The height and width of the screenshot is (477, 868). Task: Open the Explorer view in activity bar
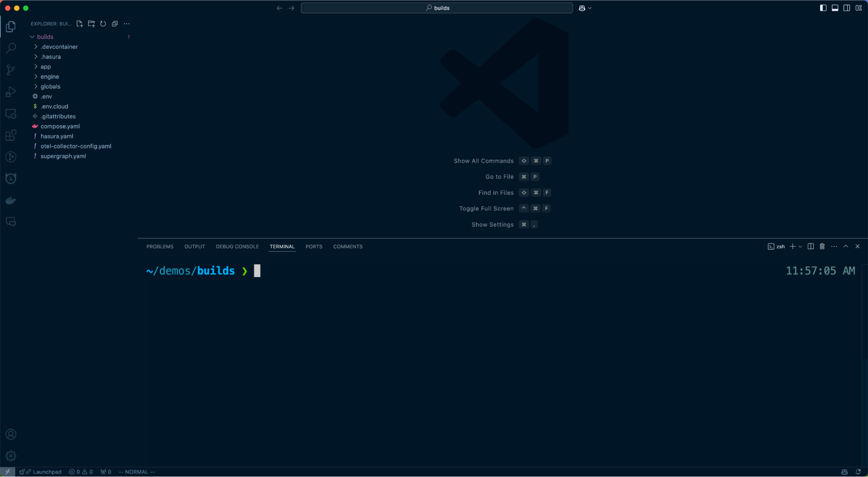(11, 26)
